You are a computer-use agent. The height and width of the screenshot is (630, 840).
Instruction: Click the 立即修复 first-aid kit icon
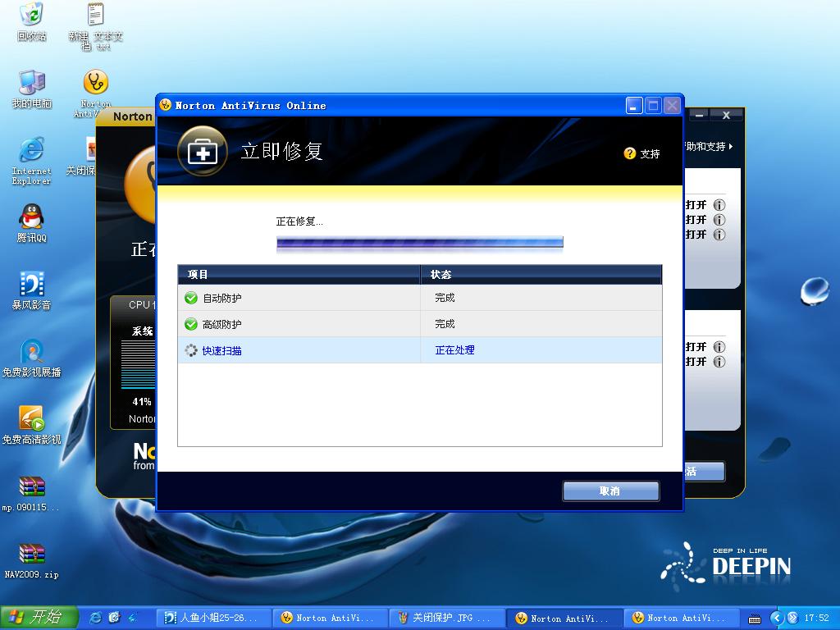[x=203, y=151]
